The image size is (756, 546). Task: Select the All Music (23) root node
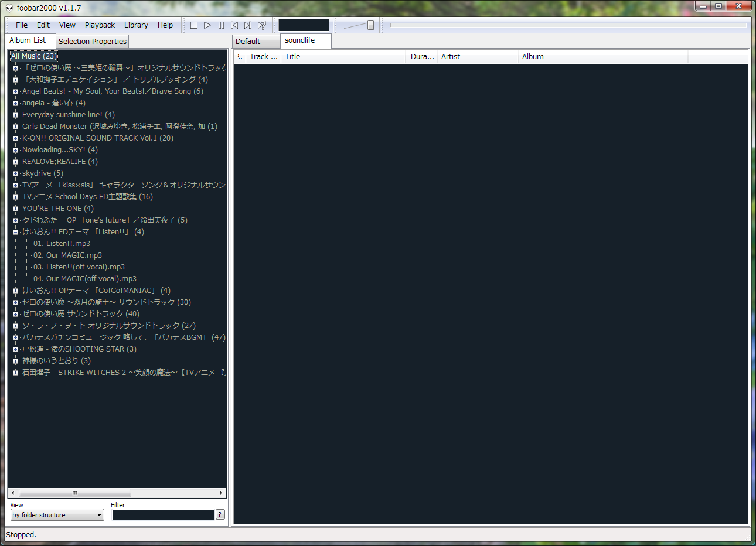tap(34, 56)
